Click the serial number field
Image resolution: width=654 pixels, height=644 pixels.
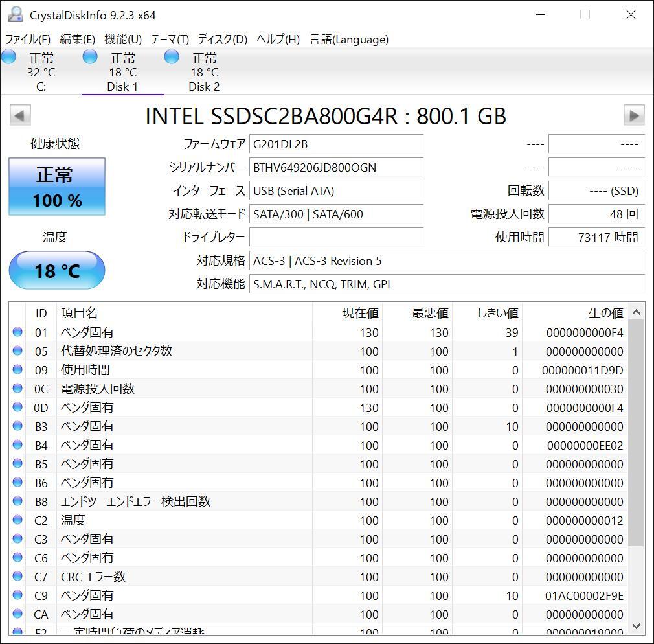click(336, 168)
